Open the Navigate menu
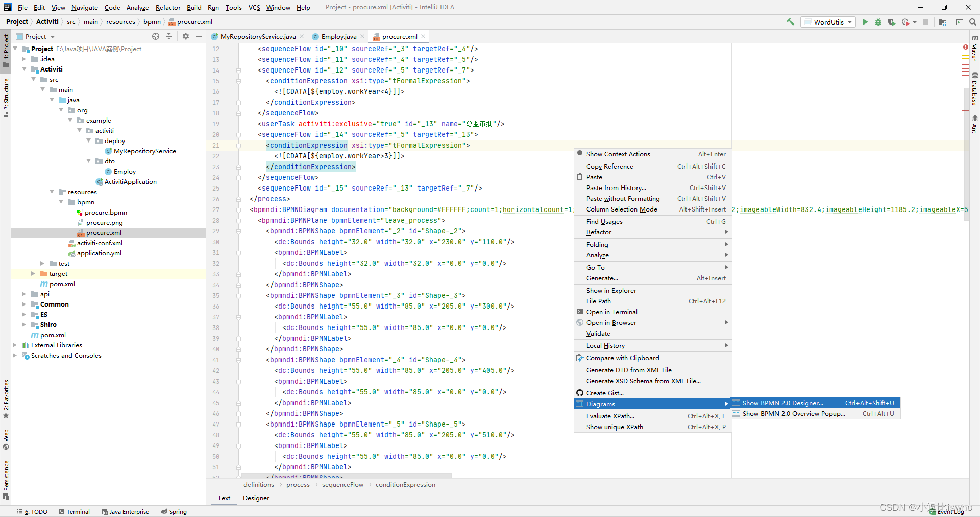This screenshot has width=980, height=517. pyautogui.click(x=85, y=7)
